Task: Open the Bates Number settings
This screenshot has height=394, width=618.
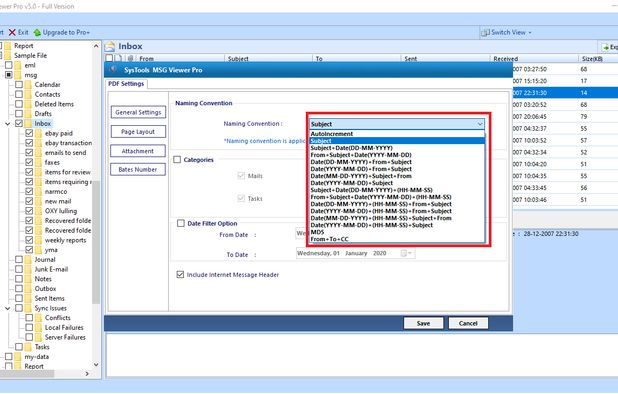Action: click(138, 169)
